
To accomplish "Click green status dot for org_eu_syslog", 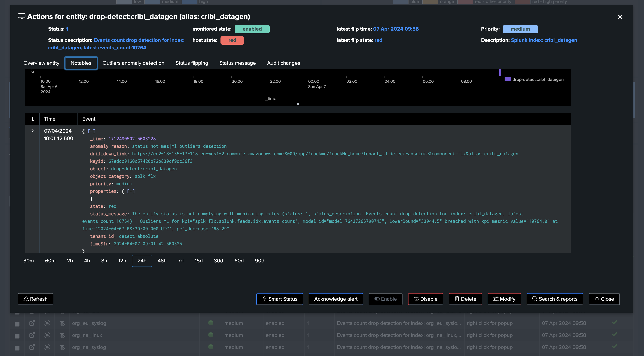I will click(x=211, y=323).
